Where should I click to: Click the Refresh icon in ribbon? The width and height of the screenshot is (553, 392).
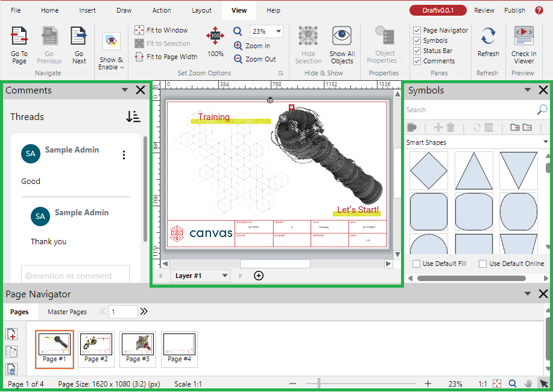(488, 36)
